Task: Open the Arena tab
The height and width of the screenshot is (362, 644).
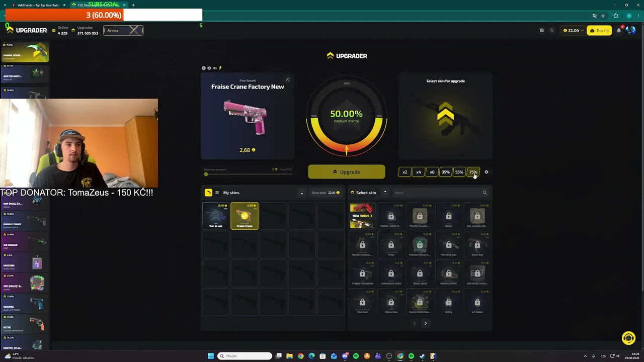Action: point(123,31)
